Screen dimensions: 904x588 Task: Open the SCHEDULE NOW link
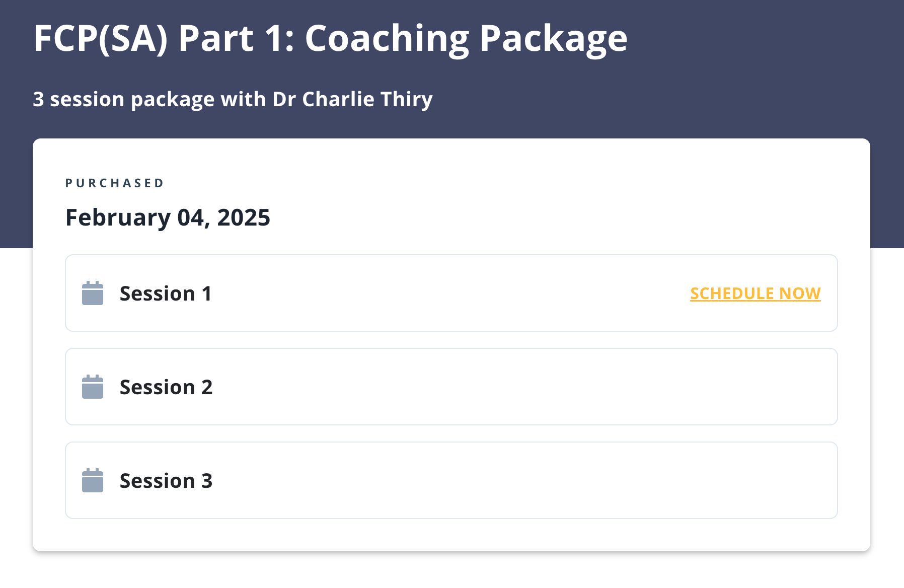[755, 293]
